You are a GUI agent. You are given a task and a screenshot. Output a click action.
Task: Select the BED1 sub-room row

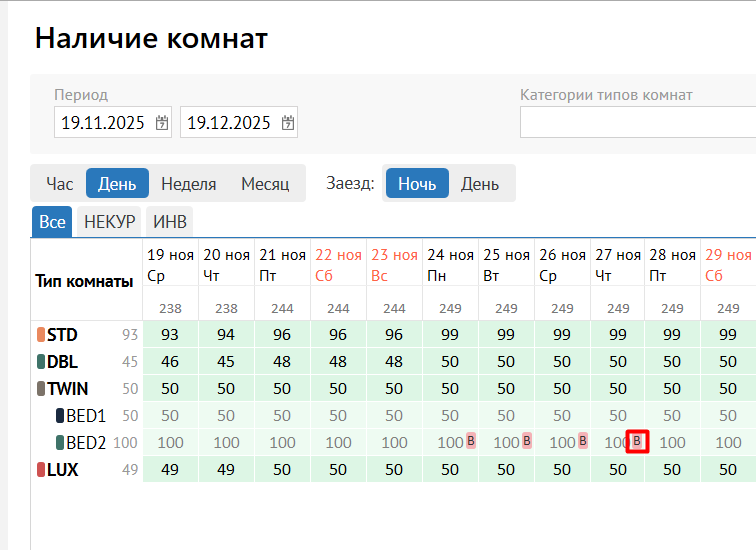pyautogui.click(x=87, y=416)
